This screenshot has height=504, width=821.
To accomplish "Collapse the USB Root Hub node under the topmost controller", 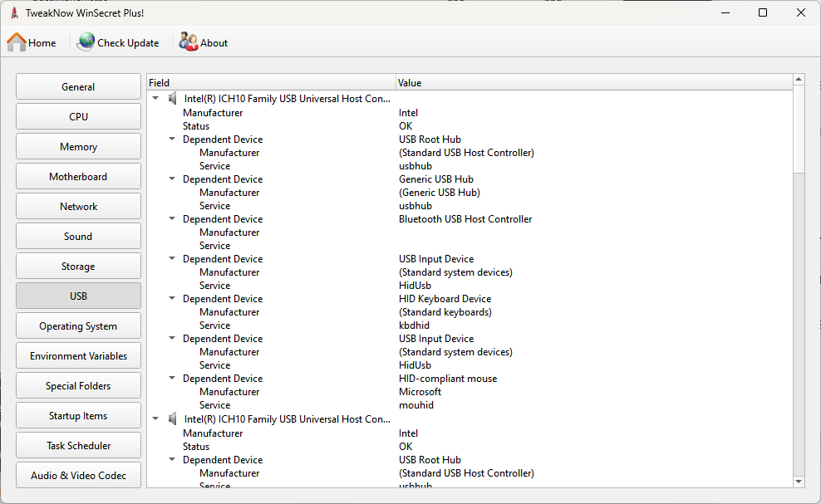I will 172,139.
